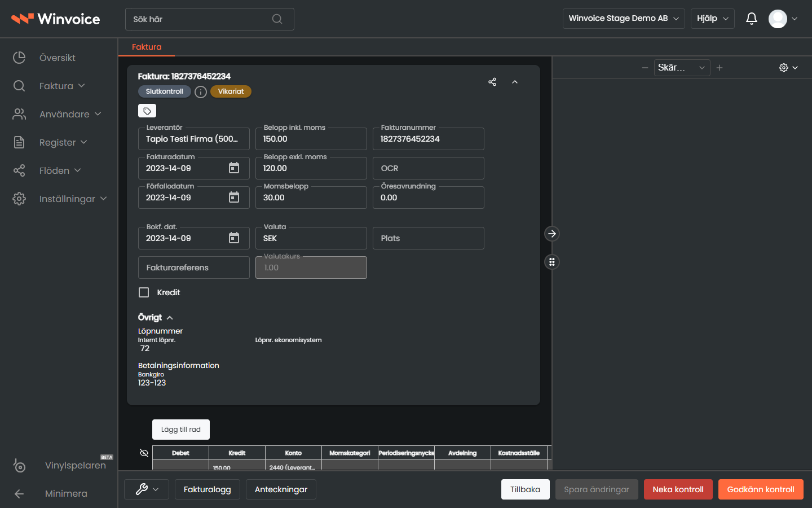Select the Faktura tab
Viewport: 812px width, 508px height.
[x=147, y=47]
